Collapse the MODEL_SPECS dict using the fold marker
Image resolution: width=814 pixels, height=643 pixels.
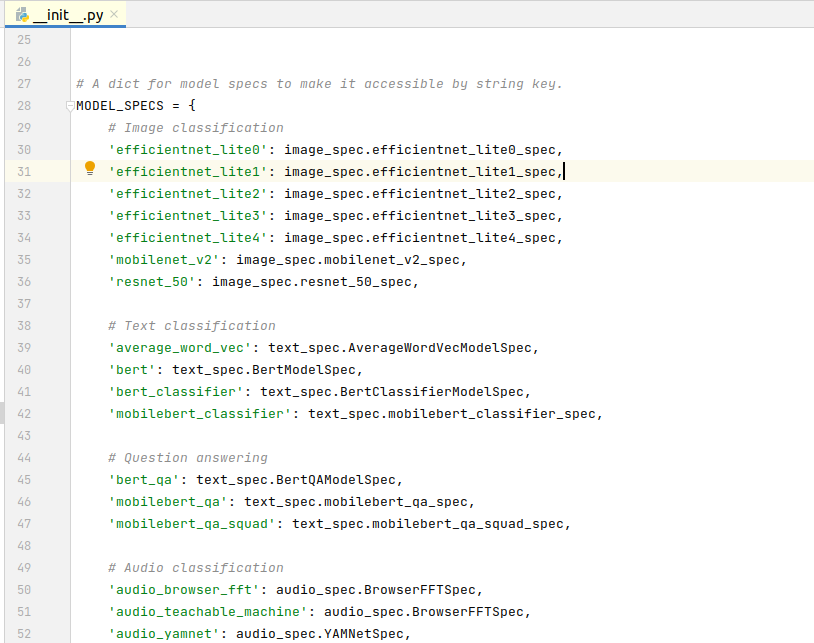(x=69, y=103)
